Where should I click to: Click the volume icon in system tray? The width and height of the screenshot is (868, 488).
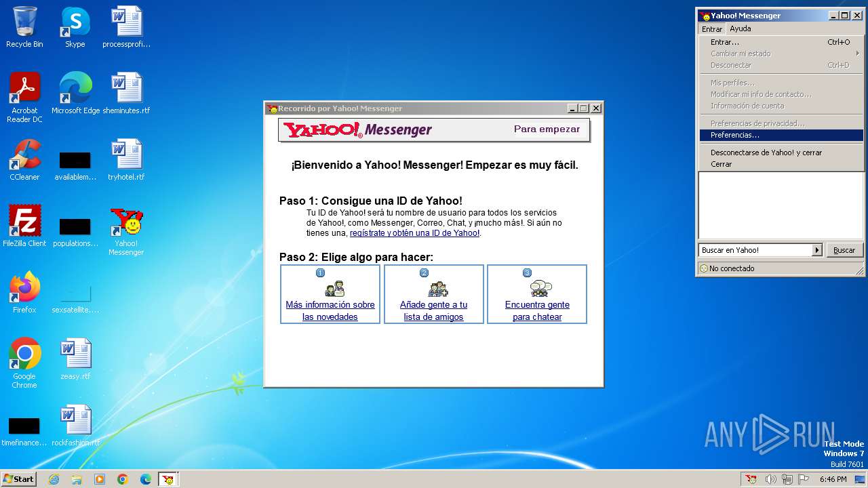pos(770,479)
